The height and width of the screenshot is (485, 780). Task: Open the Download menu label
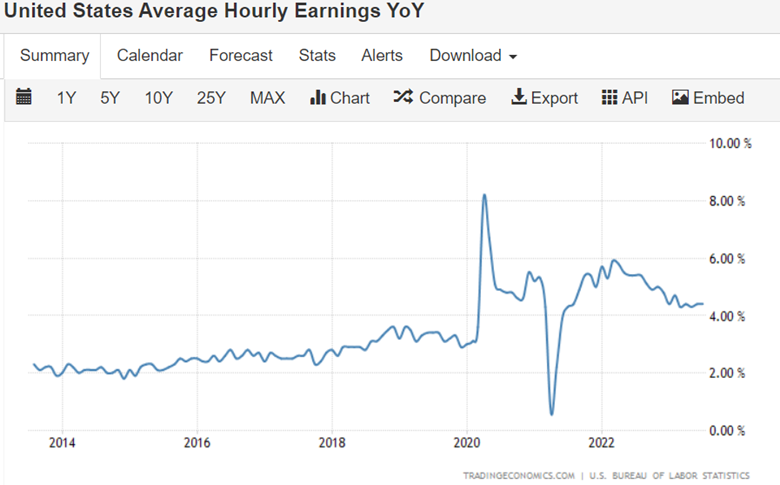(466, 55)
